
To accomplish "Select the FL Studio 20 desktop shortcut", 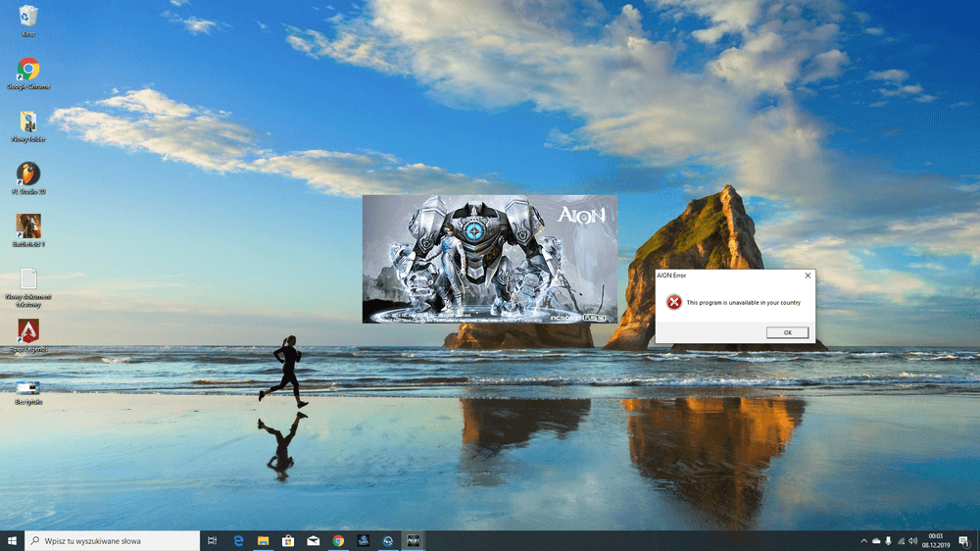I will point(28,174).
